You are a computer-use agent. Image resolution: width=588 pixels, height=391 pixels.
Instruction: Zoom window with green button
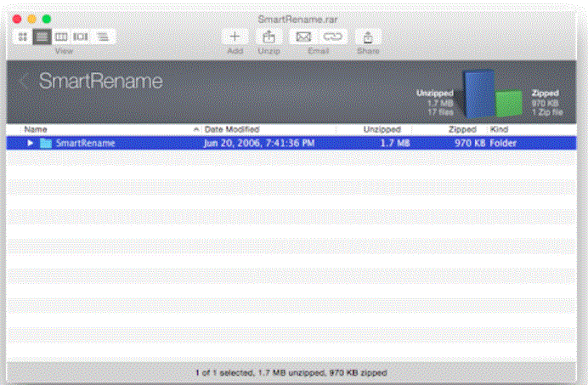point(47,19)
